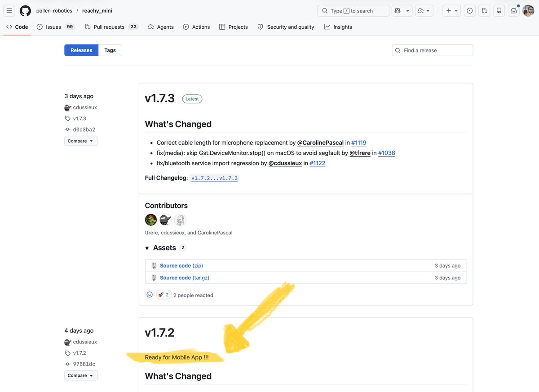Open the Insights tab

[338, 27]
